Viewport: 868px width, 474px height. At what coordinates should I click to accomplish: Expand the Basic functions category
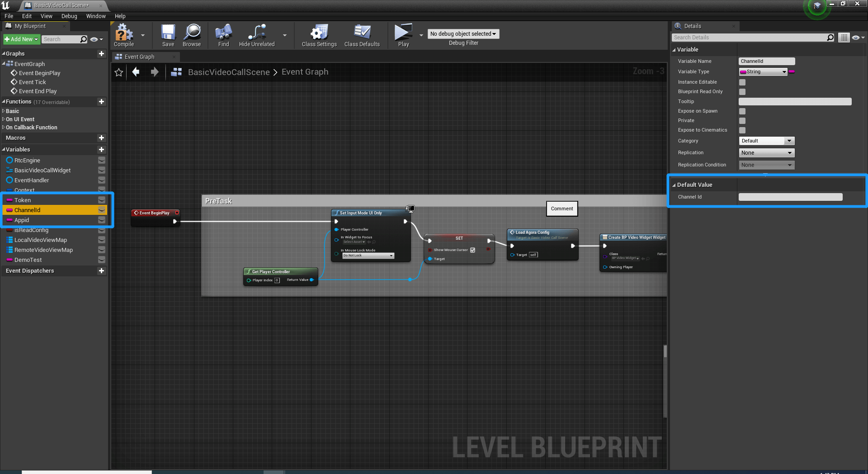tap(3, 111)
